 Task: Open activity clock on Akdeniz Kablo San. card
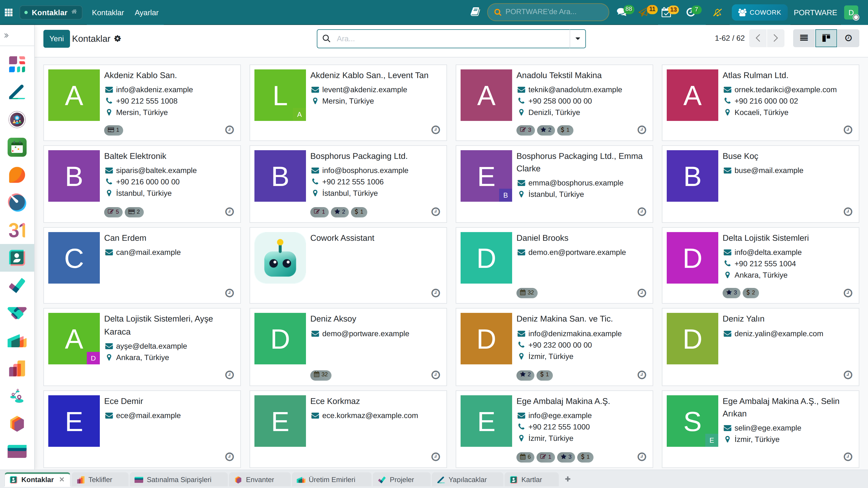click(229, 130)
